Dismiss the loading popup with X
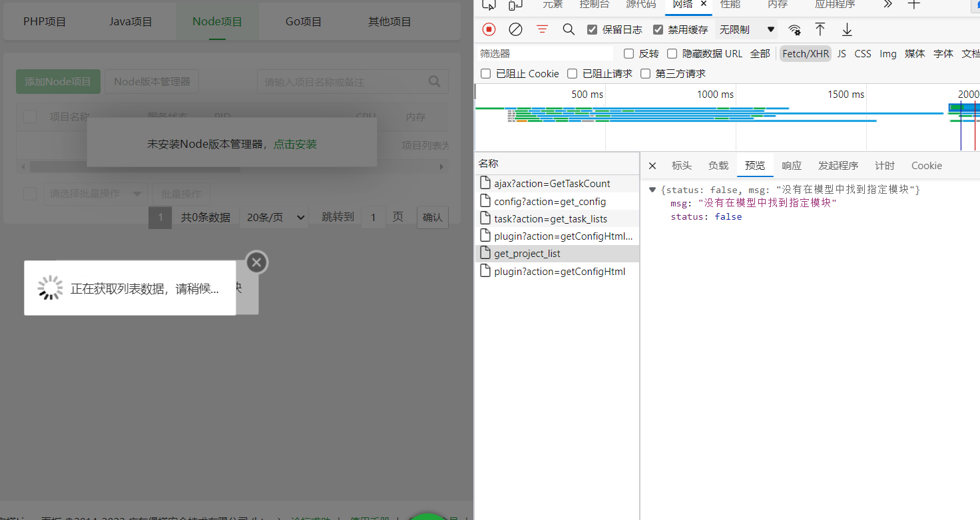The width and height of the screenshot is (980, 520). pos(257,262)
